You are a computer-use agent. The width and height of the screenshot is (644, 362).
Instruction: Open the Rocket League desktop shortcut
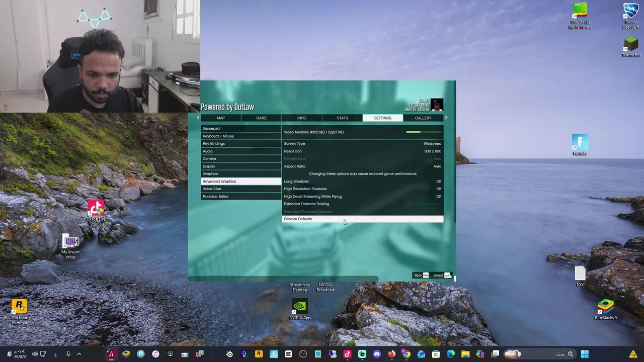pos(631,16)
